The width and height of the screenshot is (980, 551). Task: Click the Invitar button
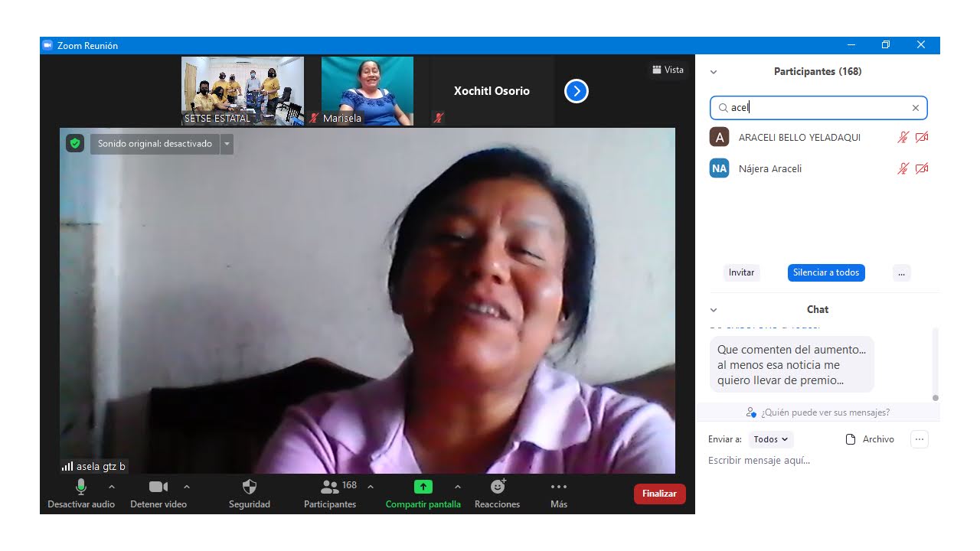[x=741, y=272]
